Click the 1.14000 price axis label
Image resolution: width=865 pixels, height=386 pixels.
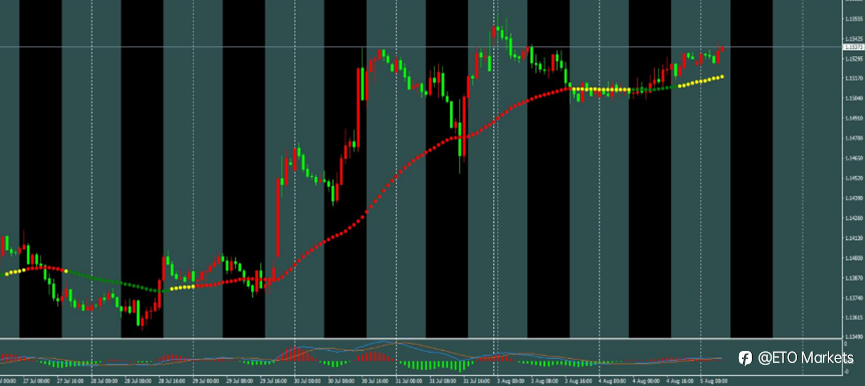pos(854,258)
